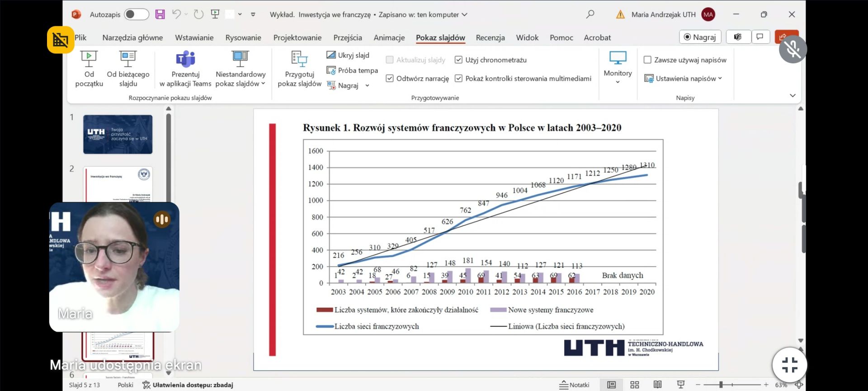Viewport: 868px width, 391px height.
Task: Click the thumbnail panel scroll up arrow
Action: pos(169,109)
